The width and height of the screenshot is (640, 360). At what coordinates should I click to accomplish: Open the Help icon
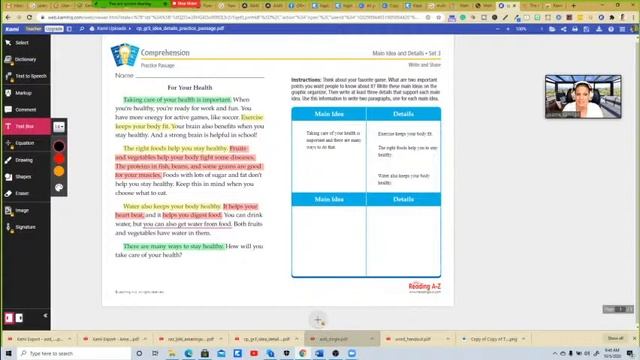click(611, 29)
